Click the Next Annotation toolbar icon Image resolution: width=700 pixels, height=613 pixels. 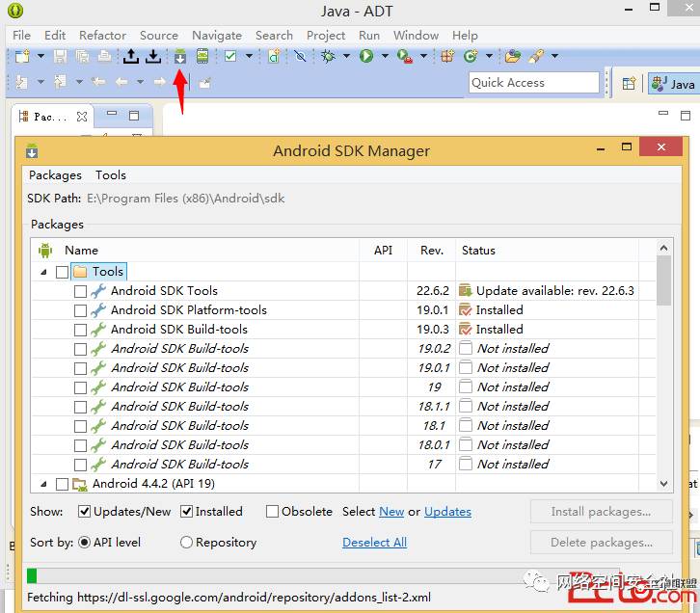pyautogui.click(x=21, y=82)
